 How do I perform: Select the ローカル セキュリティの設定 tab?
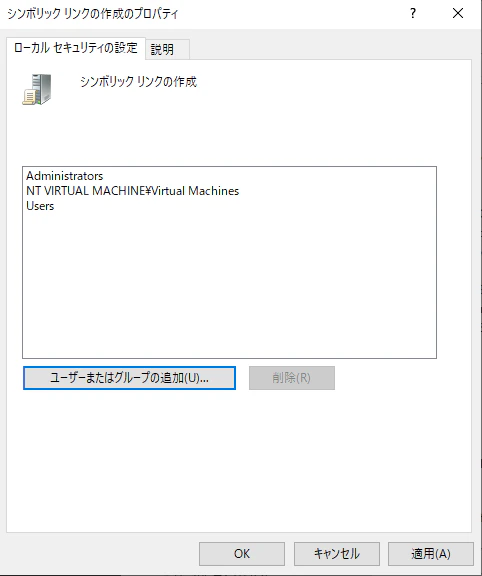click(x=76, y=48)
